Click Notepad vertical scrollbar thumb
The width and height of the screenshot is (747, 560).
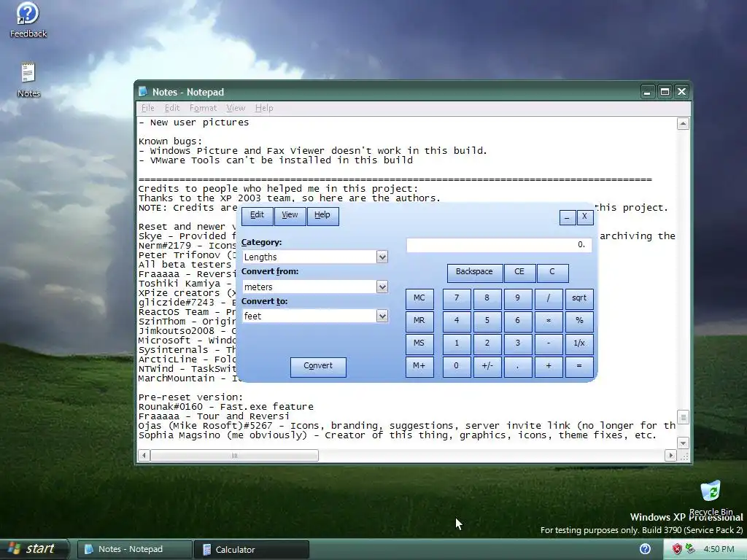tap(683, 418)
